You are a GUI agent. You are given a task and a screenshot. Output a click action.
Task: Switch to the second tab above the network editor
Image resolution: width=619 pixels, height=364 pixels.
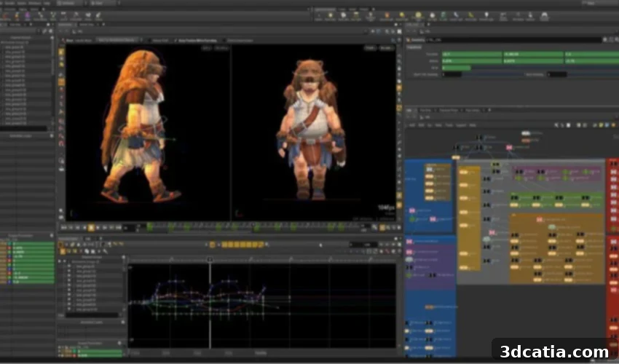point(426,110)
